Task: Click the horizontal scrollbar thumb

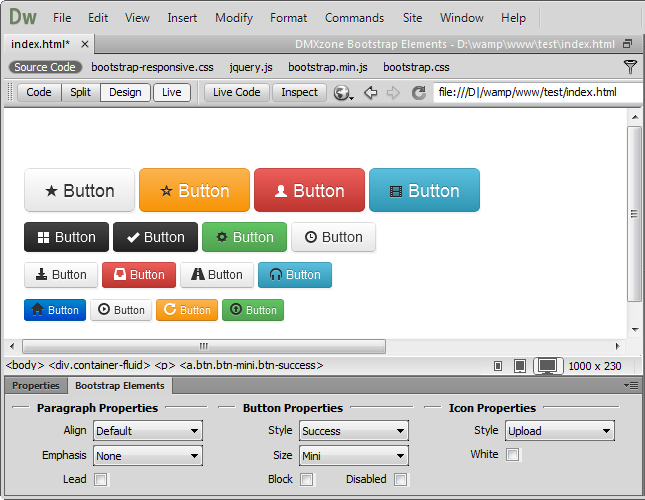Action: 204,346
